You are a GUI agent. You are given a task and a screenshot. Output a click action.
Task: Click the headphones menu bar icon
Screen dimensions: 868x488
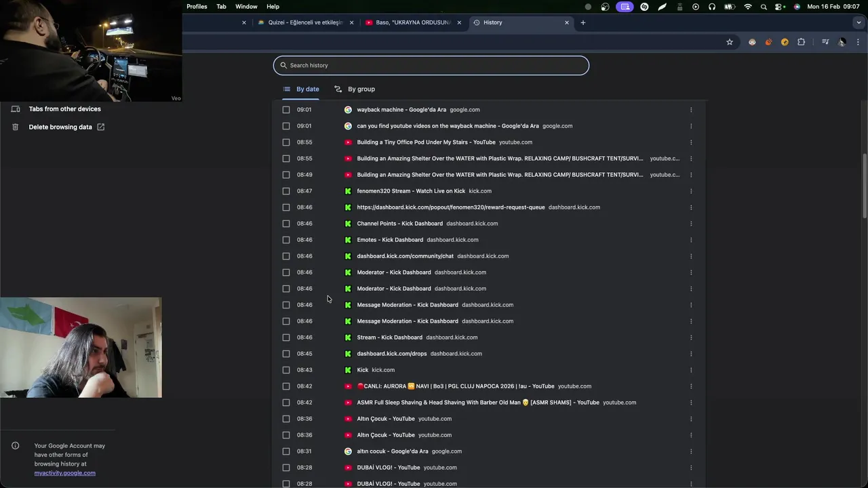[x=712, y=6]
